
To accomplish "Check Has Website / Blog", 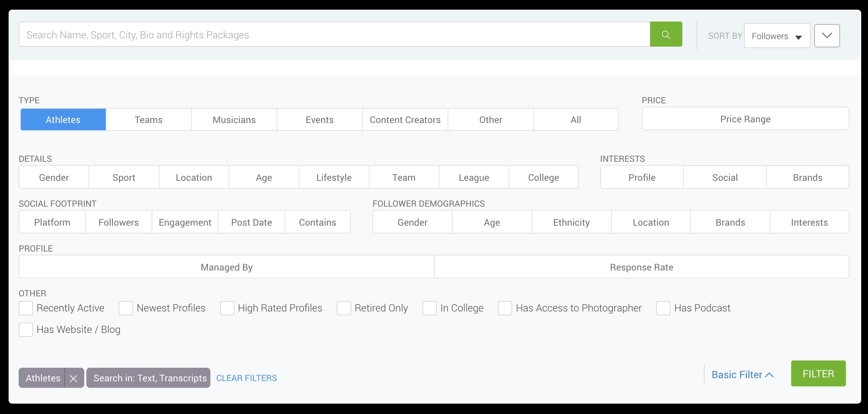I will point(25,329).
